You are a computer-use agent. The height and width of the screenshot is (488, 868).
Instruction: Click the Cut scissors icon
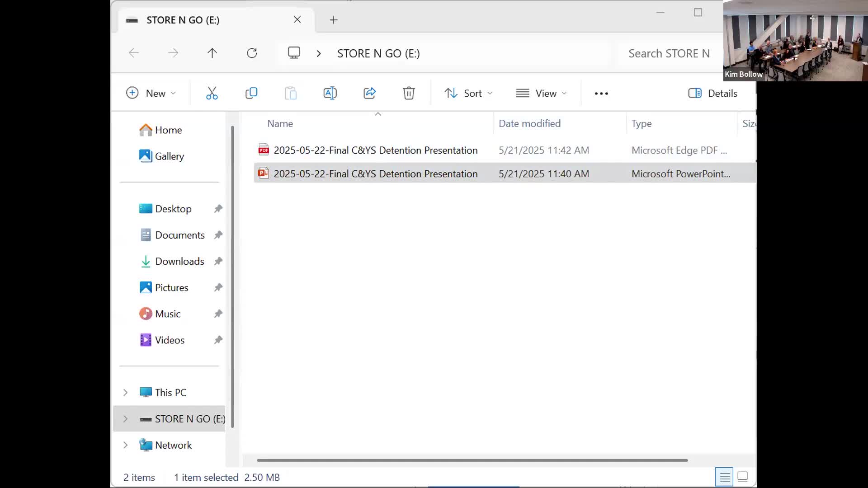click(212, 93)
